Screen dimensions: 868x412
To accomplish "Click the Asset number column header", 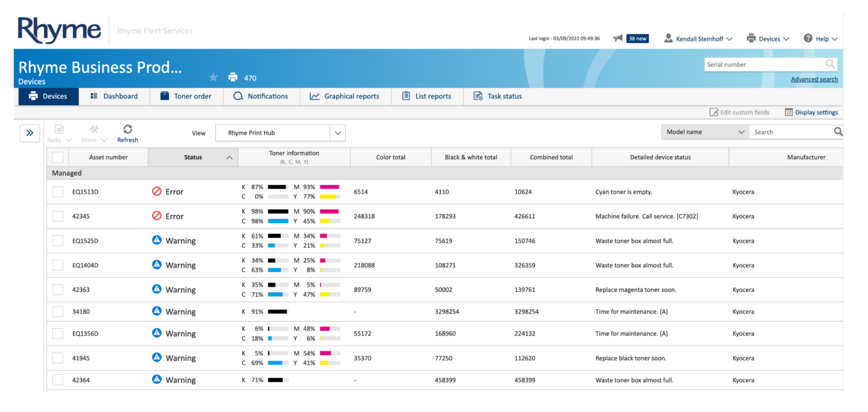I will (108, 157).
